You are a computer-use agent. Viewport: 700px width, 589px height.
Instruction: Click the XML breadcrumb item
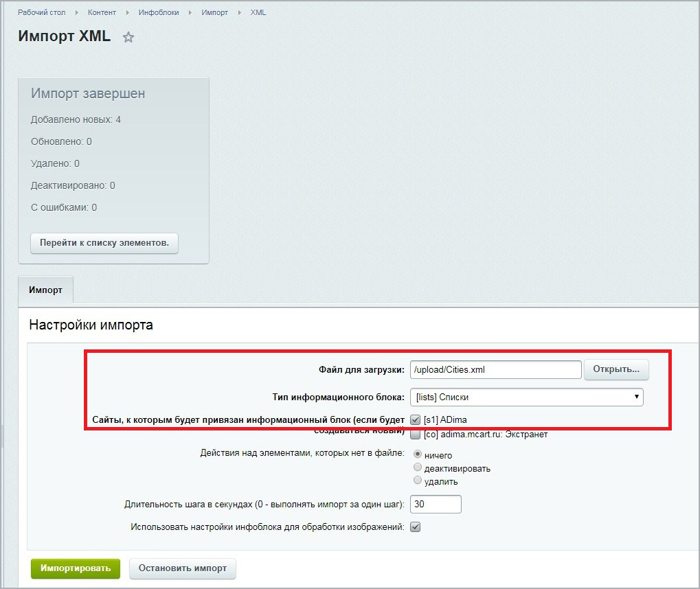click(258, 12)
